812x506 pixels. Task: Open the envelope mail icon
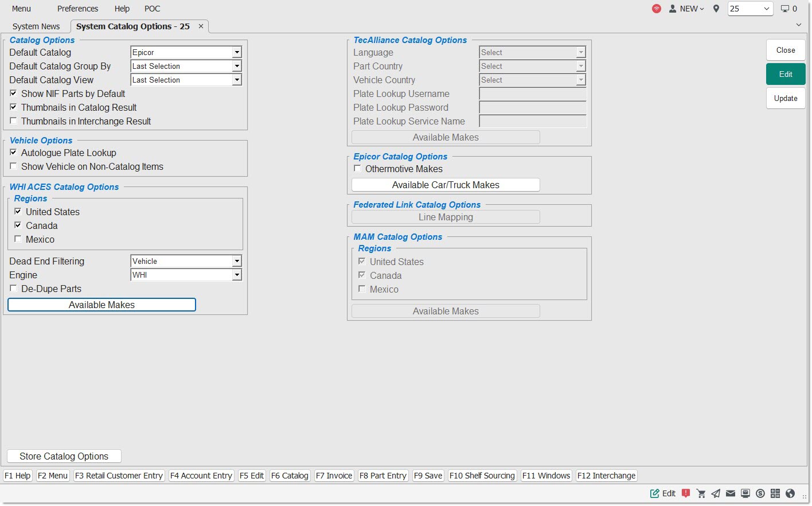[x=731, y=493]
